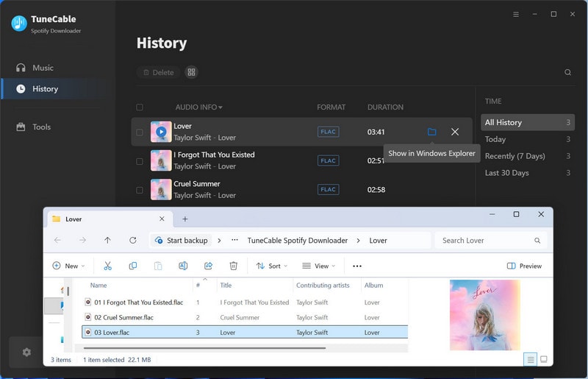Add a new tab in File Explorer
This screenshot has height=379, width=588.
(x=185, y=219)
